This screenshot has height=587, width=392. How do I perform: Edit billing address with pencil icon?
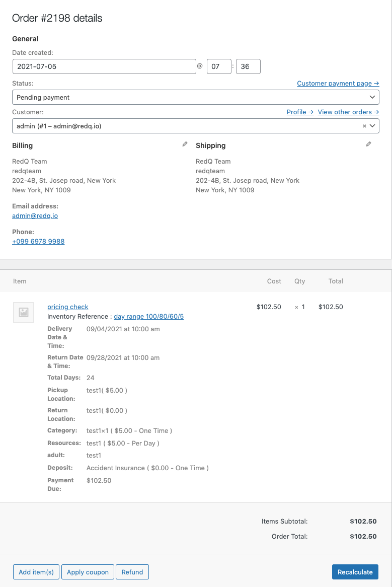185,144
